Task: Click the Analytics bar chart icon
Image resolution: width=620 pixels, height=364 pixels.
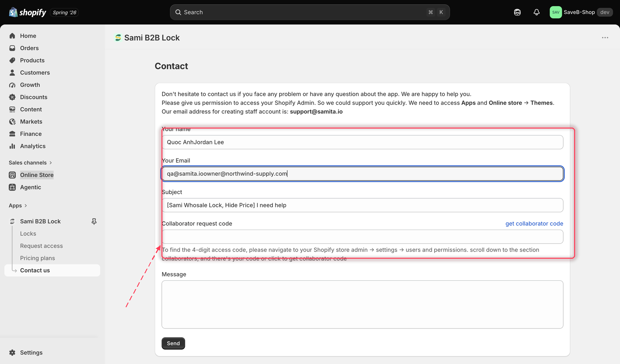Action: pyautogui.click(x=12, y=146)
